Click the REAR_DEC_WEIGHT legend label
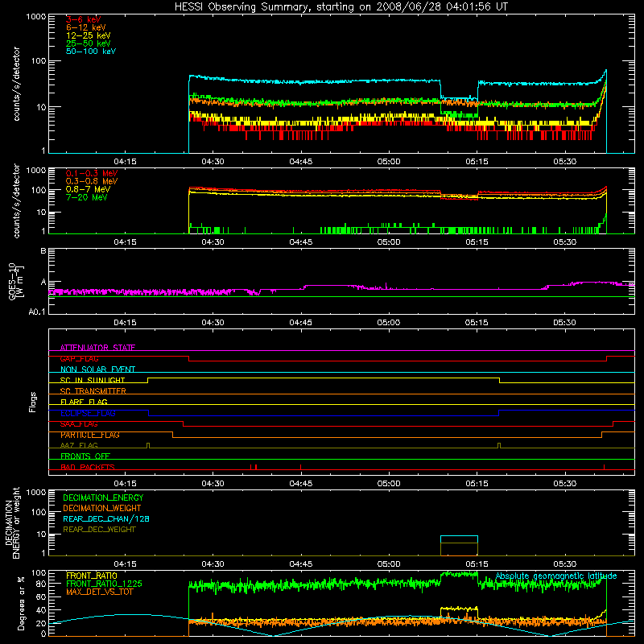644x644 pixels. pyautogui.click(x=99, y=530)
